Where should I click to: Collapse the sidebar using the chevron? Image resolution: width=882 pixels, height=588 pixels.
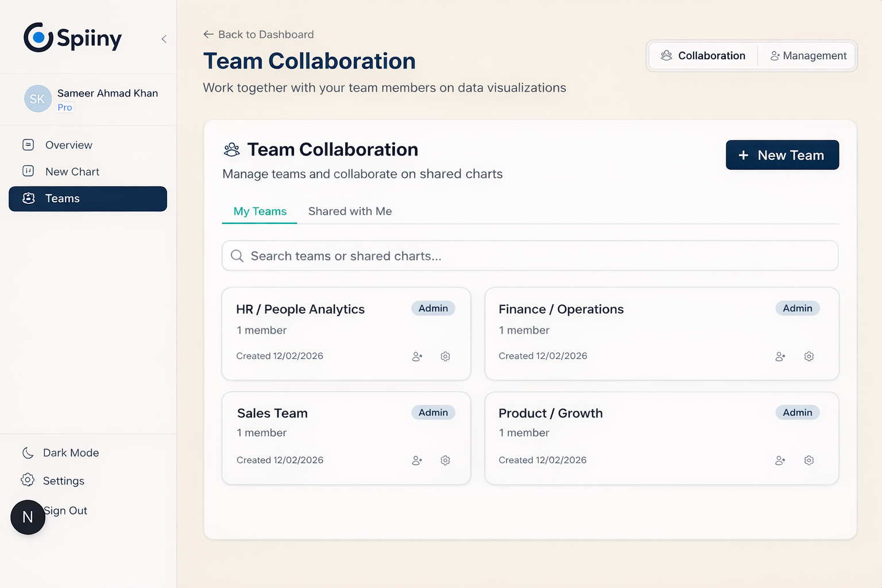pos(164,38)
